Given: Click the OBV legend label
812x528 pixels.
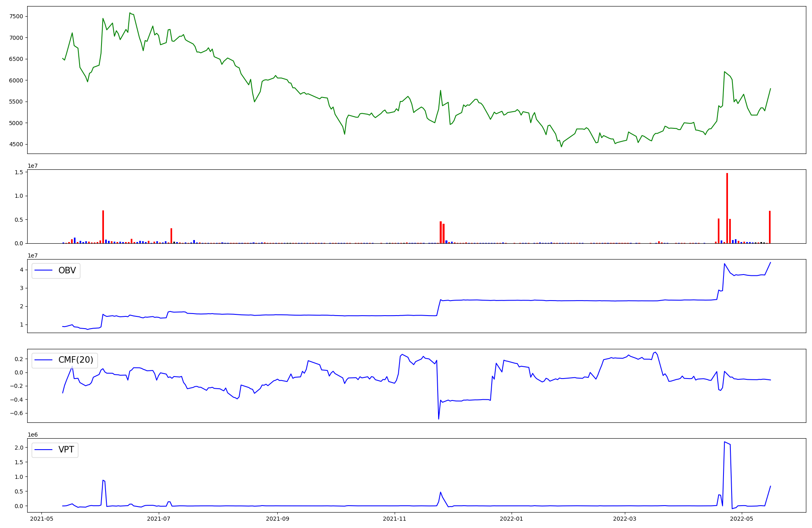Looking at the screenshot, I should tap(67, 270).
